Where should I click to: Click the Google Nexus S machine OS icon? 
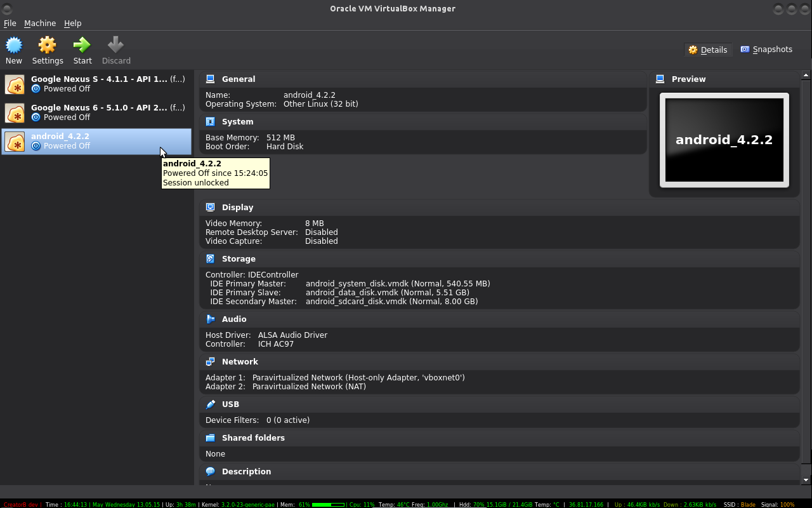pos(15,84)
